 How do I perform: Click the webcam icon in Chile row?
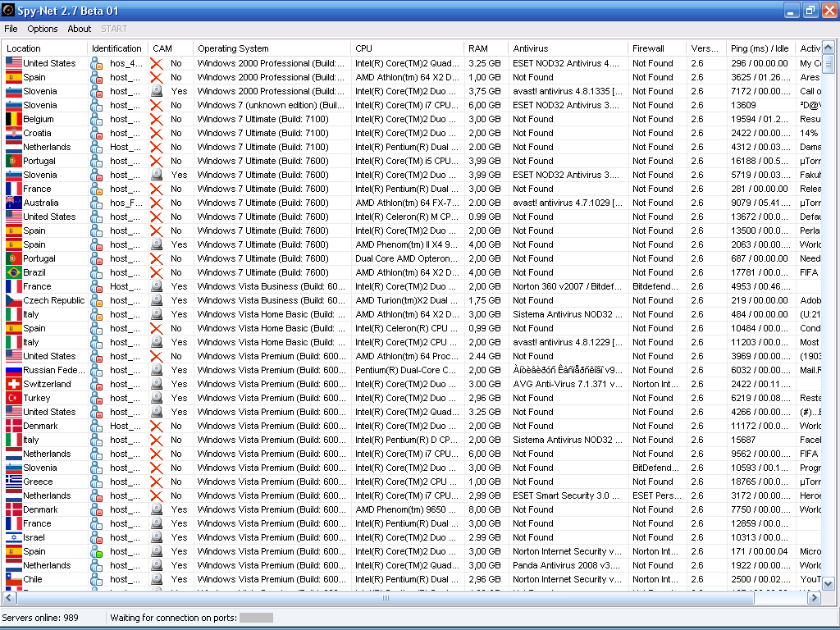(x=157, y=578)
